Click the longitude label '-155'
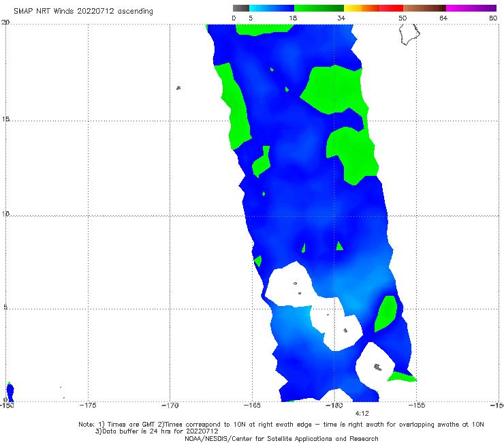 (x=416, y=406)
